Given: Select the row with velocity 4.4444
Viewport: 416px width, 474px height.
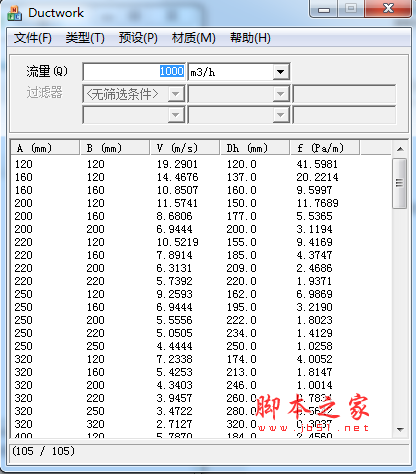Looking at the screenshot, I should click(x=201, y=346).
